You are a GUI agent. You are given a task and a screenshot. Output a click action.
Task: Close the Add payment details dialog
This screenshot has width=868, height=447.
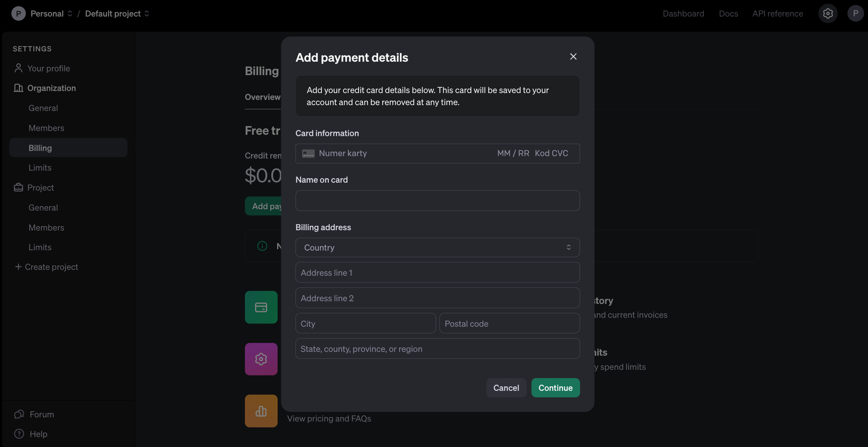pyautogui.click(x=573, y=57)
